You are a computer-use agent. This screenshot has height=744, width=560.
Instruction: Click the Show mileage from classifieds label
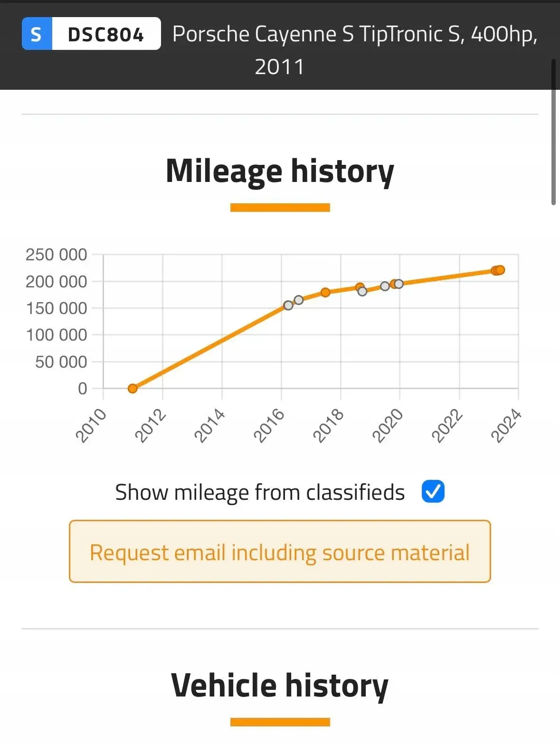click(260, 492)
